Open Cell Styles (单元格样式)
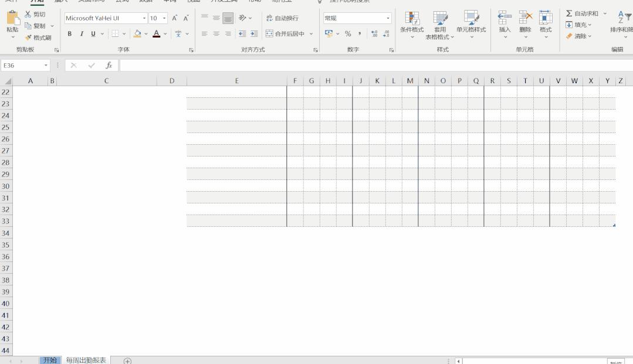This screenshot has width=633, height=364. 471,25
